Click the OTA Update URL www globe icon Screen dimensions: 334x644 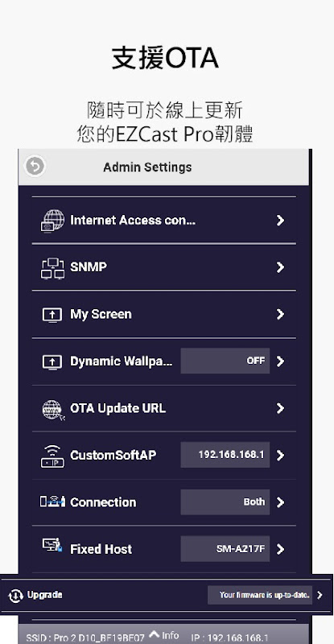coord(53,410)
